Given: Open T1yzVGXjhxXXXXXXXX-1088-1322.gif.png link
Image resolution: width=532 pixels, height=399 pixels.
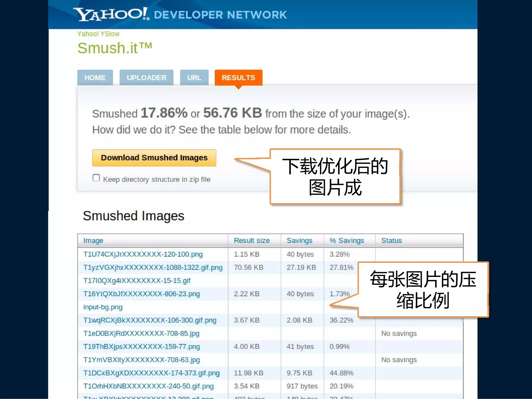Looking at the screenshot, I should tap(153, 267).
